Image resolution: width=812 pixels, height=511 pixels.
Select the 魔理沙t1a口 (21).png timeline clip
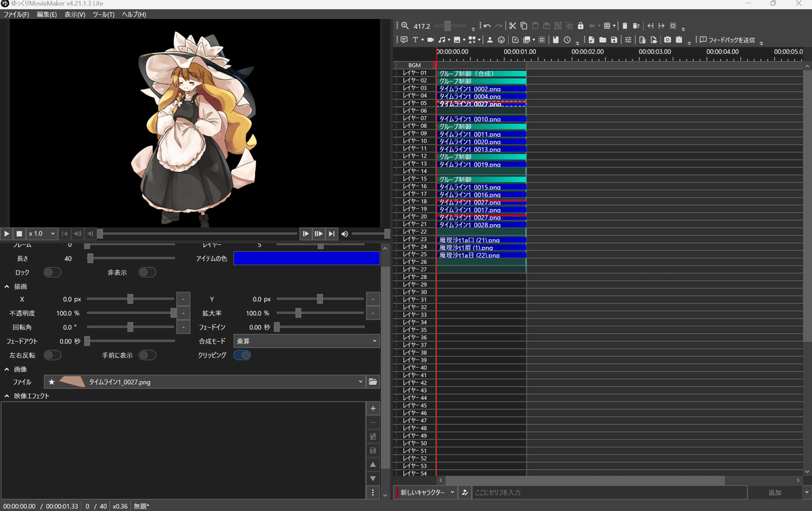(x=481, y=240)
